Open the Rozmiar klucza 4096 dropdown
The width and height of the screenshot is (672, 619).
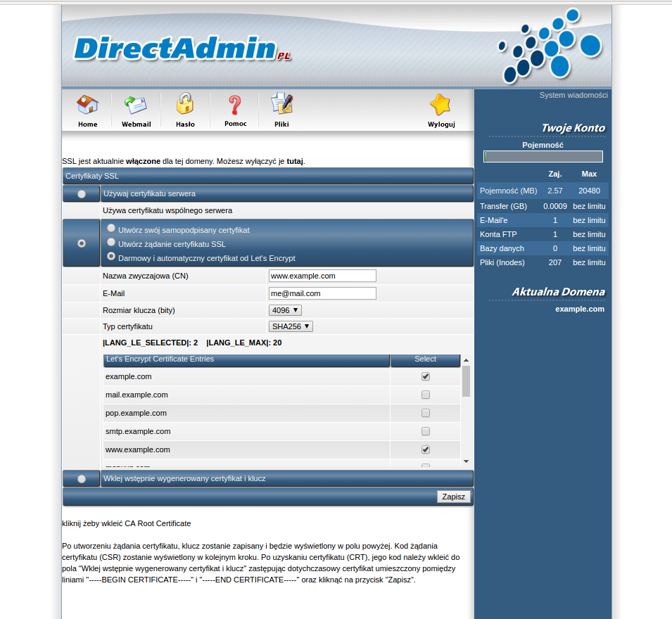[x=286, y=310]
